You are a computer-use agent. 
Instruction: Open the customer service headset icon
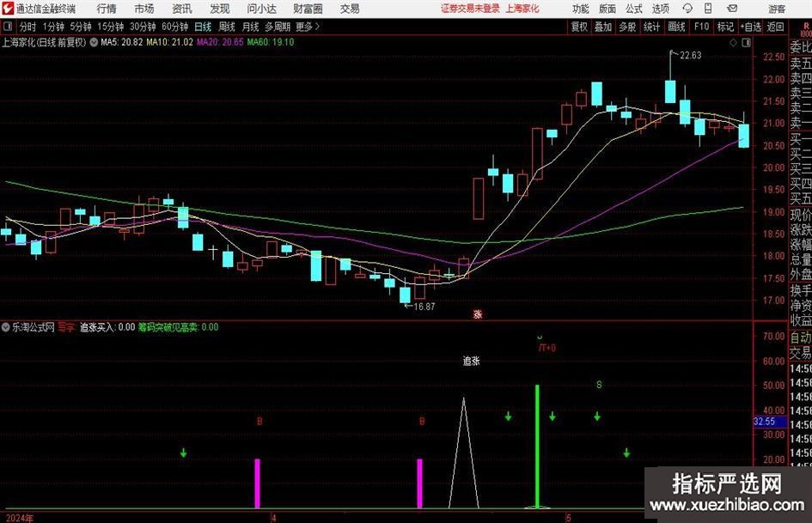687,9
